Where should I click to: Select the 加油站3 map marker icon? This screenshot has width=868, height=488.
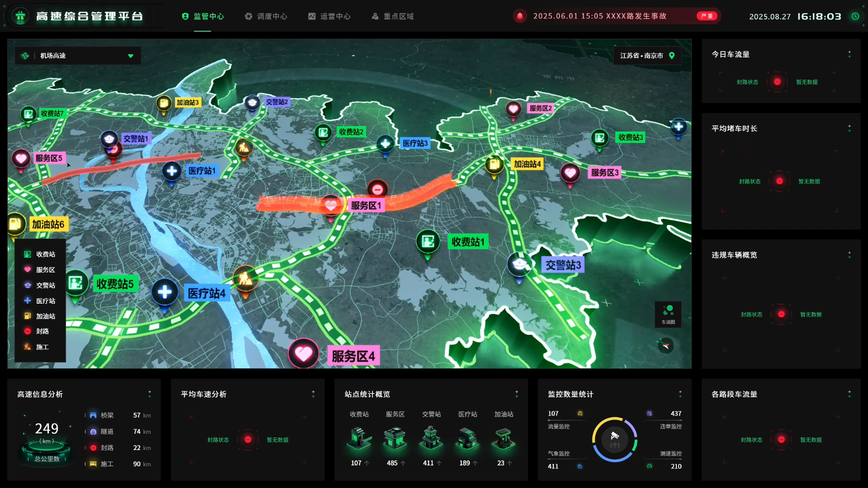pyautogui.click(x=164, y=103)
